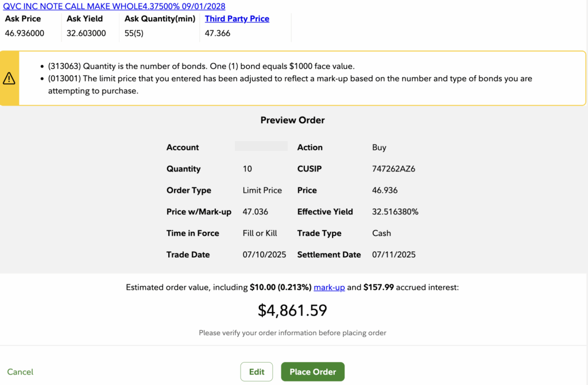588x385 pixels.
Task: Click the Account label
Action: click(183, 147)
